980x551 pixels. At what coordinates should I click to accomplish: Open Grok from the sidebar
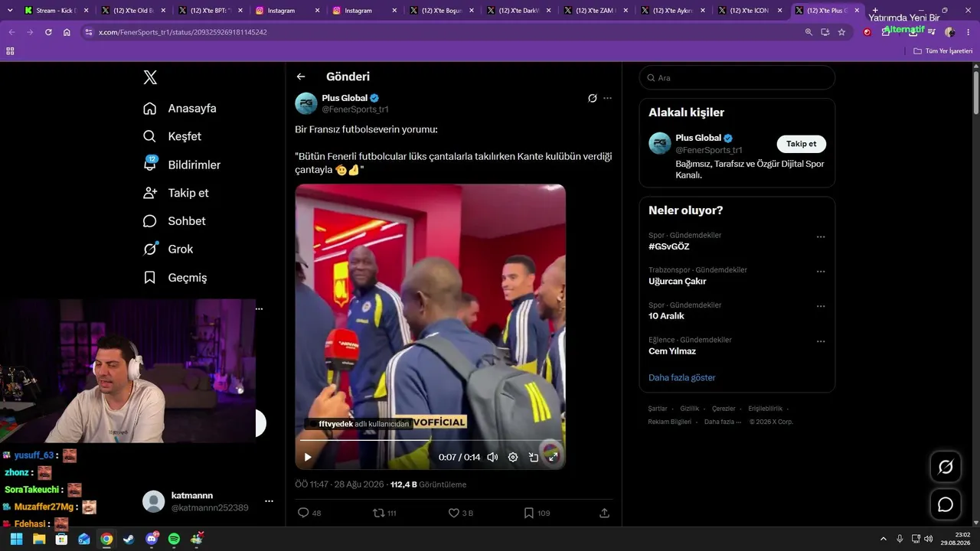[168, 249]
